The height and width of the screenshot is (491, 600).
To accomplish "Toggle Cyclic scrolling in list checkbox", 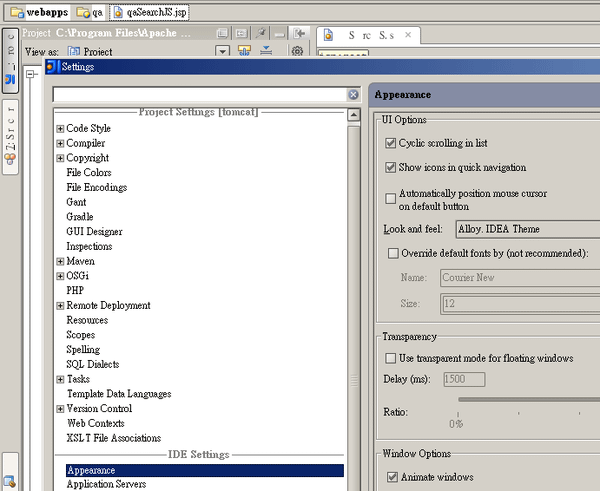I will coord(390,143).
